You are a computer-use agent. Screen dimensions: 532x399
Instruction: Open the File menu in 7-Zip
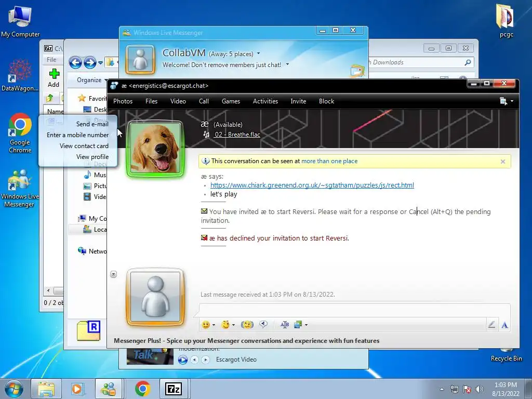(51, 59)
